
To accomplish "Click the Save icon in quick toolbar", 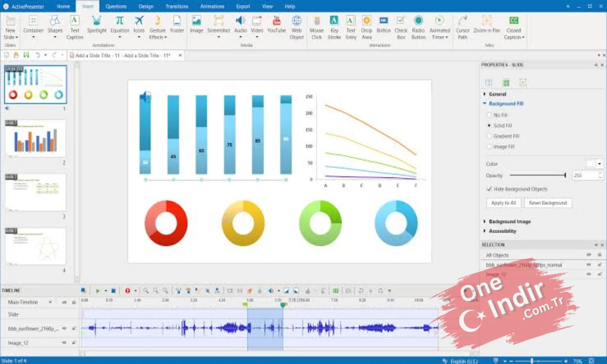I will 26,55.
